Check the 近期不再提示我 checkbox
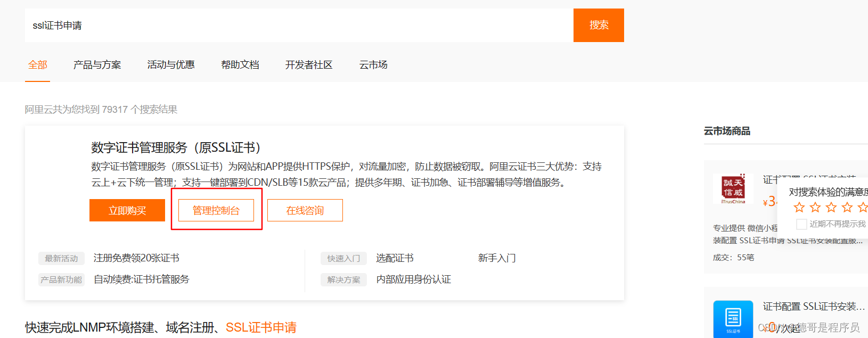Viewport: 868px width, 338px height. (x=801, y=224)
